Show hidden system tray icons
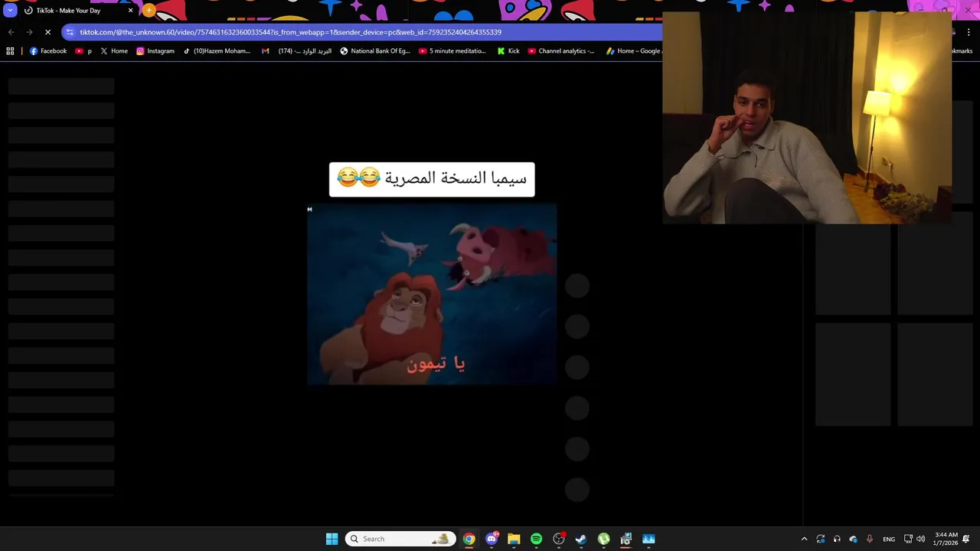980x551 pixels. click(804, 539)
